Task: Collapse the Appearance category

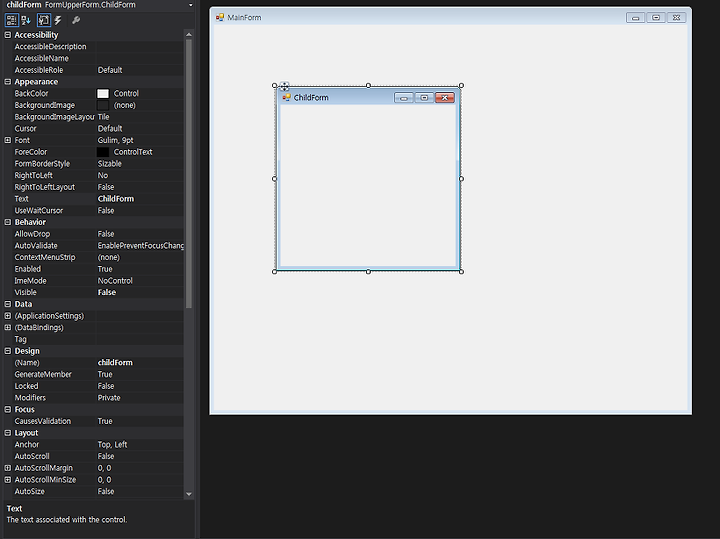Action: click(8, 82)
